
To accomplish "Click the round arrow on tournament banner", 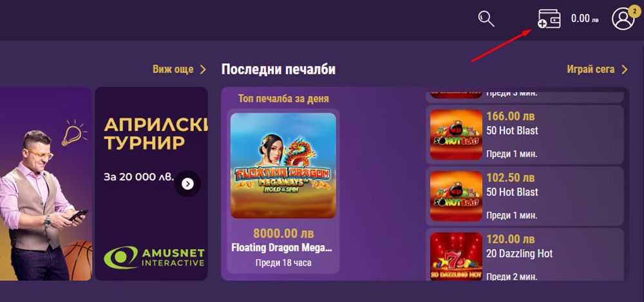I will click(187, 184).
